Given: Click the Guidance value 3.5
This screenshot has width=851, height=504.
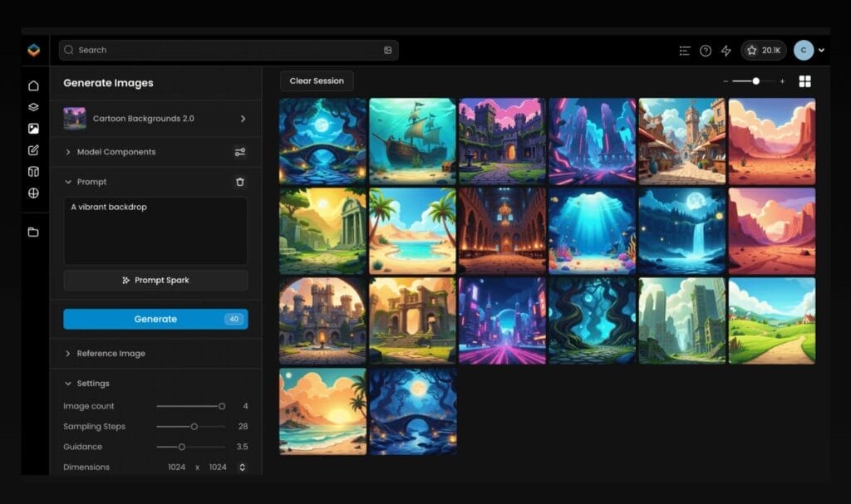Looking at the screenshot, I should (242, 447).
